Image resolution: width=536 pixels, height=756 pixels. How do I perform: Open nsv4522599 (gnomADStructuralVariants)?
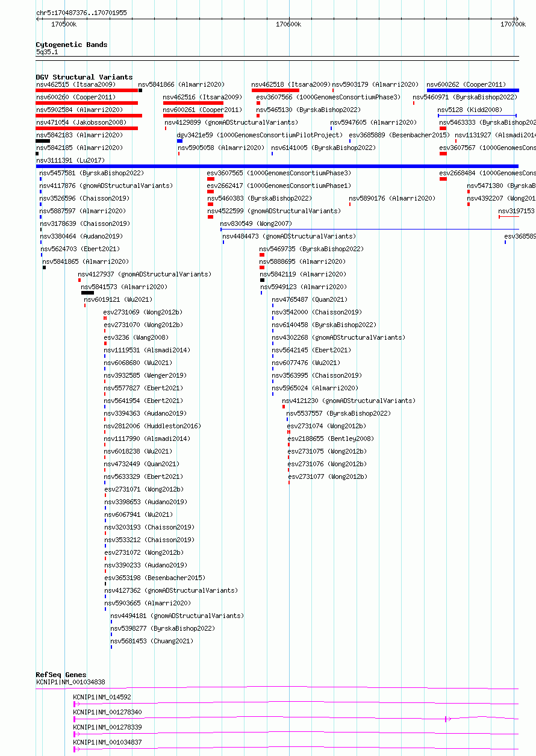click(274, 211)
